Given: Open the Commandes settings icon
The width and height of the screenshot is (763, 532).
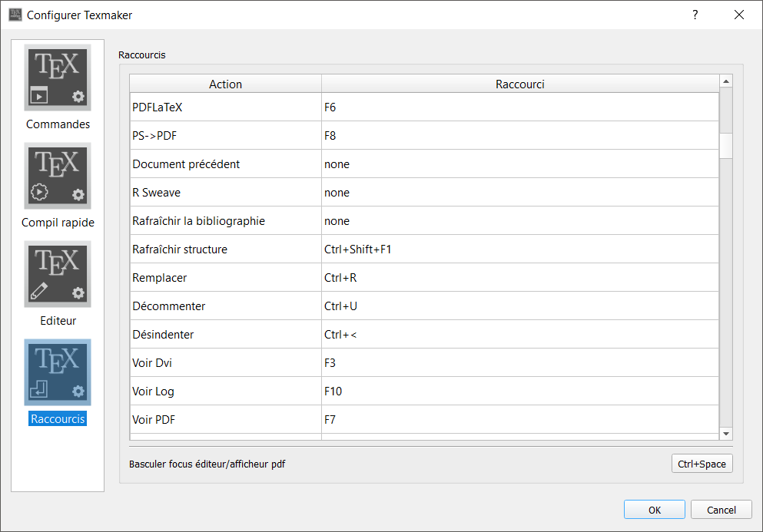Looking at the screenshot, I should [58, 78].
